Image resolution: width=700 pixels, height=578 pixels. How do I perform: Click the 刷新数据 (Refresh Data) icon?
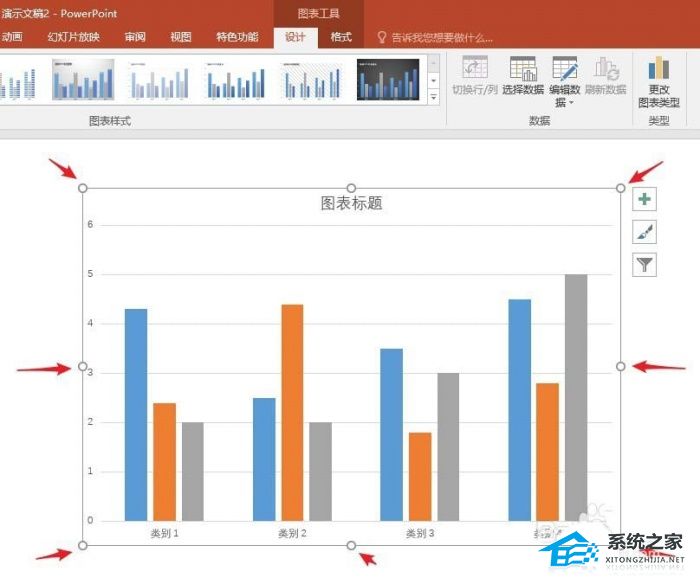(x=606, y=69)
